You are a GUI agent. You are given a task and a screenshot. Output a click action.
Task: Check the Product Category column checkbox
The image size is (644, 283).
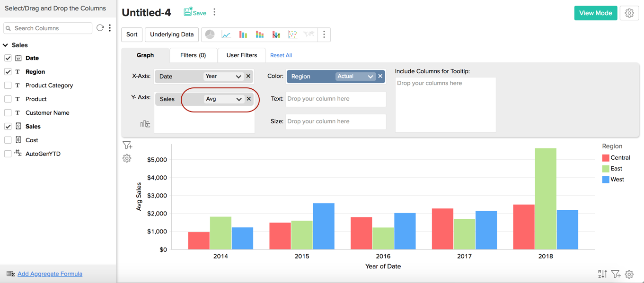8,86
